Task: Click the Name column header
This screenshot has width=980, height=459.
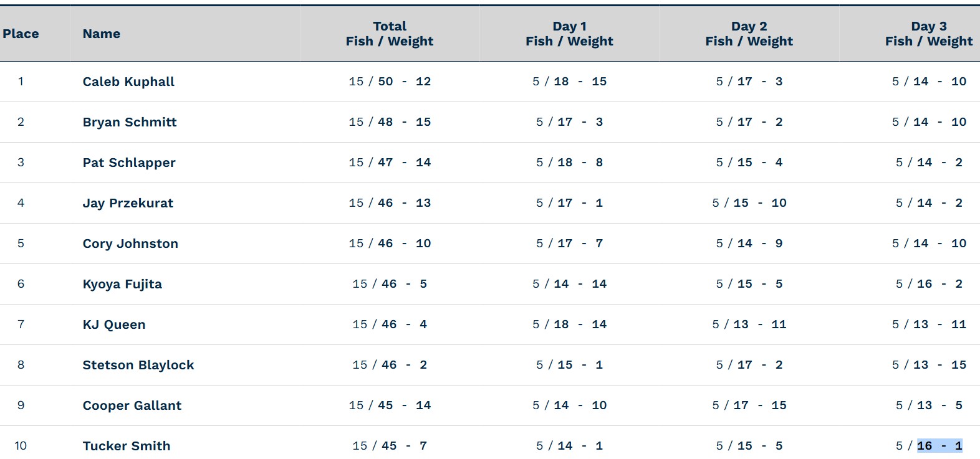Action: click(x=102, y=34)
